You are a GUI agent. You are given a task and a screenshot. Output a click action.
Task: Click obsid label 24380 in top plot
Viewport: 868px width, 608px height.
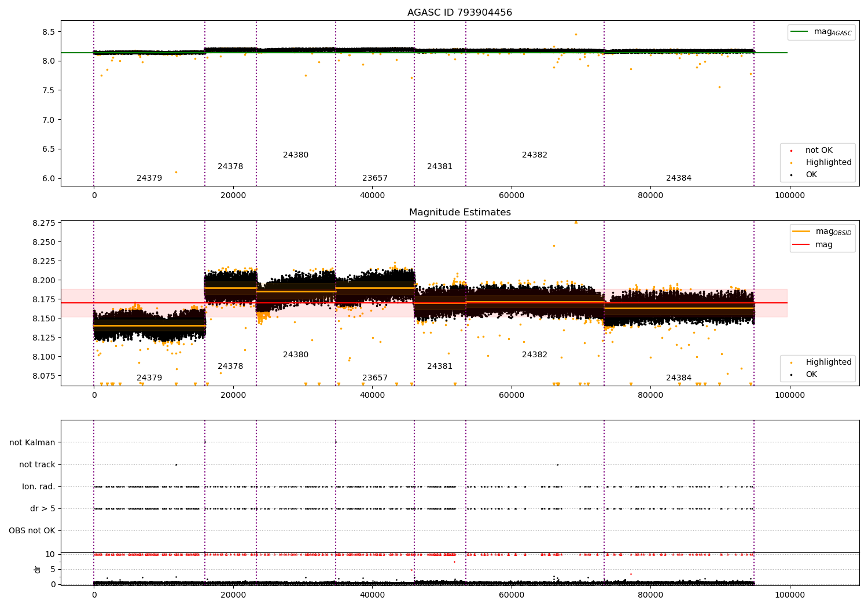296,155
